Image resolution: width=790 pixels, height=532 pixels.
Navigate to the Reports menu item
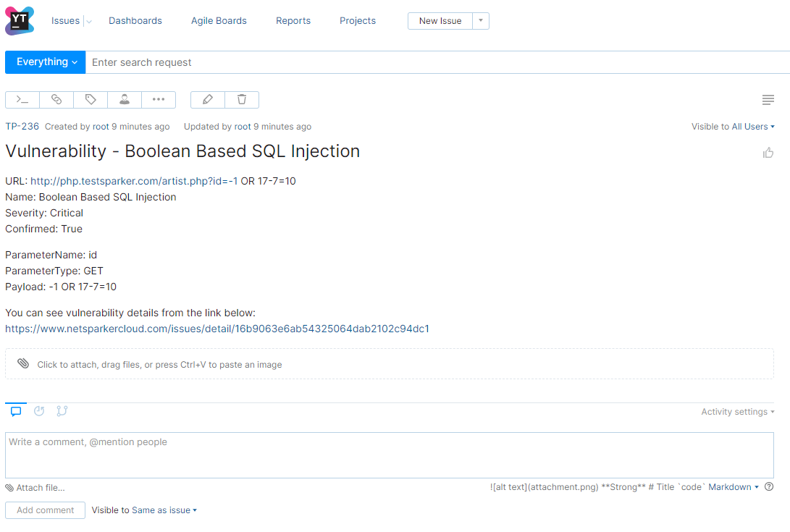coord(293,20)
